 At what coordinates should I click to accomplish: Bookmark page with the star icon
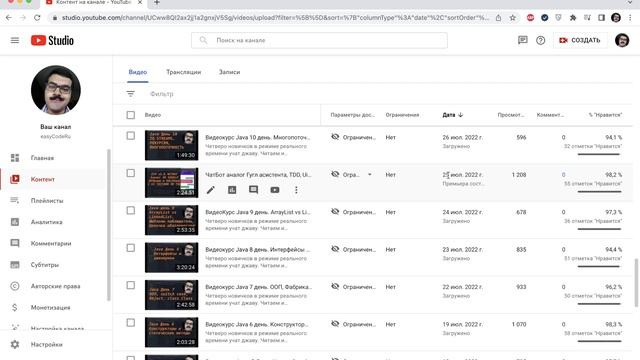[513, 18]
